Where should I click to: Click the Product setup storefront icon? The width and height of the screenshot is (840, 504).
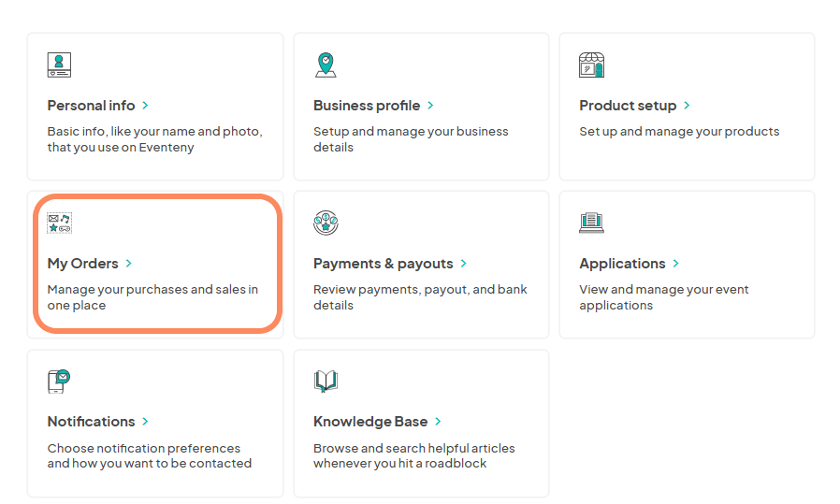591,65
